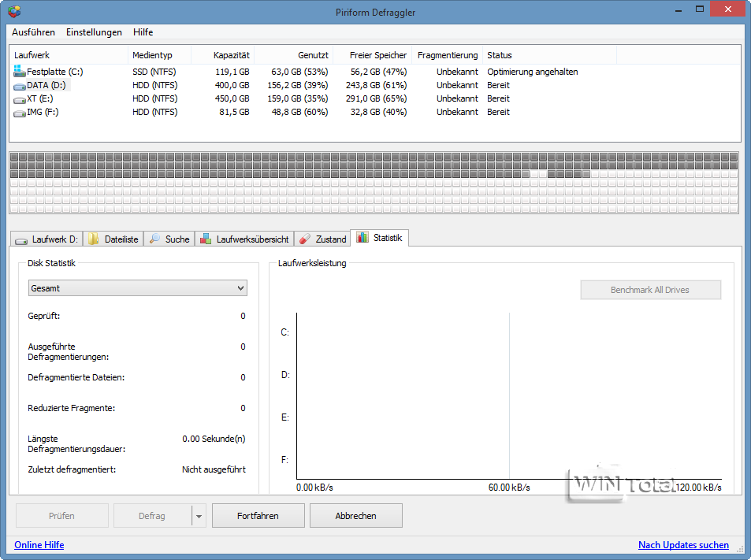Click the blocks icon on Laufwerksübersicht tab
This screenshot has height=560, width=751.
[206, 239]
